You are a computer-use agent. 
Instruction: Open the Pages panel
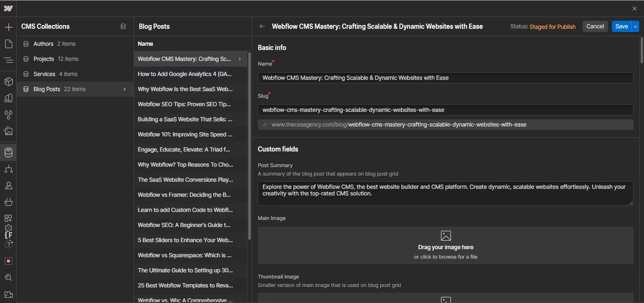(8, 44)
